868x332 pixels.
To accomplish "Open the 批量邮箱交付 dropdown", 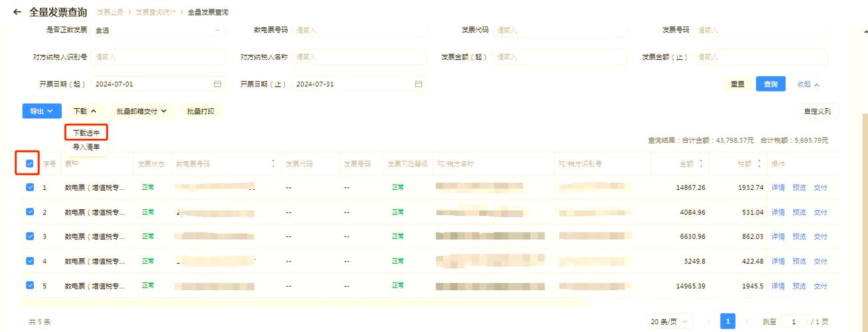I will coord(141,112).
